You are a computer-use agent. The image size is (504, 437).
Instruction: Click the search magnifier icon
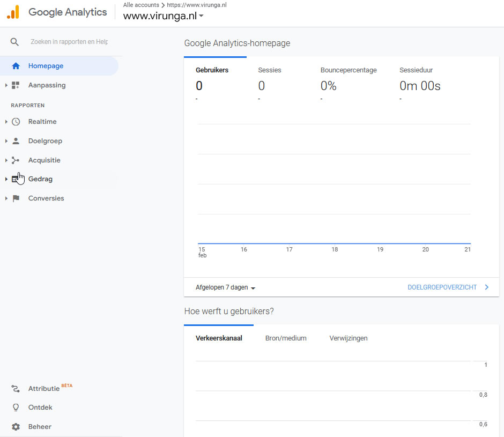click(14, 42)
